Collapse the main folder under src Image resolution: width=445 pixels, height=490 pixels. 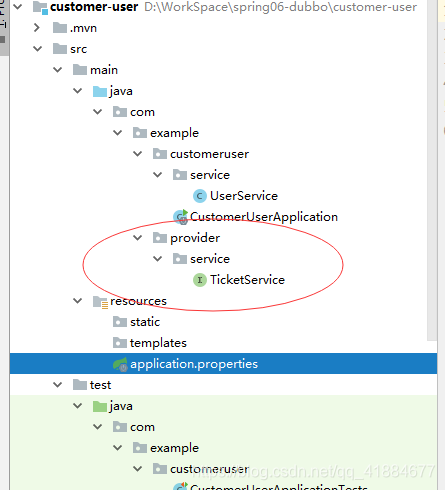pyautogui.click(x=58, y=70)
